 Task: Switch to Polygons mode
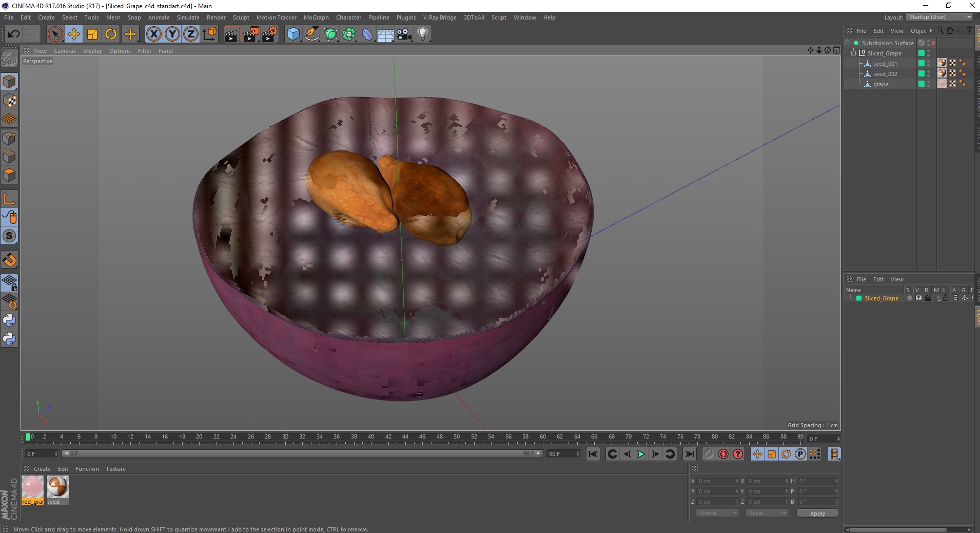pyautogui.click(x=9, y=175)
